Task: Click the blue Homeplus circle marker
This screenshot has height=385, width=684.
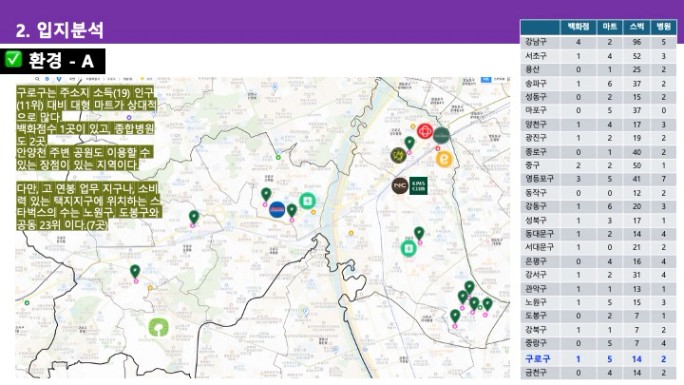Action: point(277,210)
